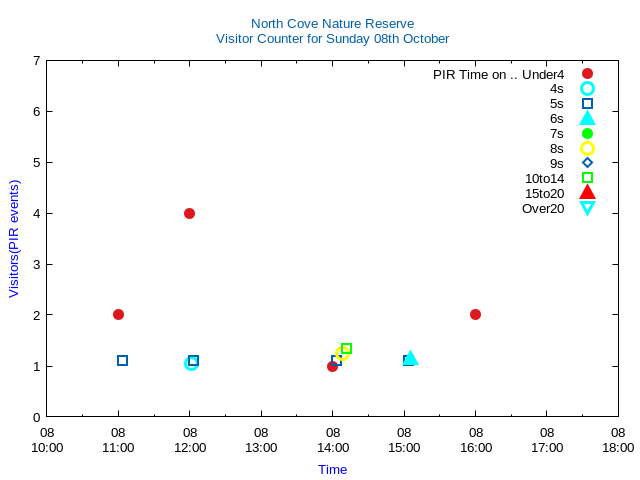Select the green 10to14 square legend icon
Image resolution: width=640 pixels, height=480 pixels.
coord(587,178)
